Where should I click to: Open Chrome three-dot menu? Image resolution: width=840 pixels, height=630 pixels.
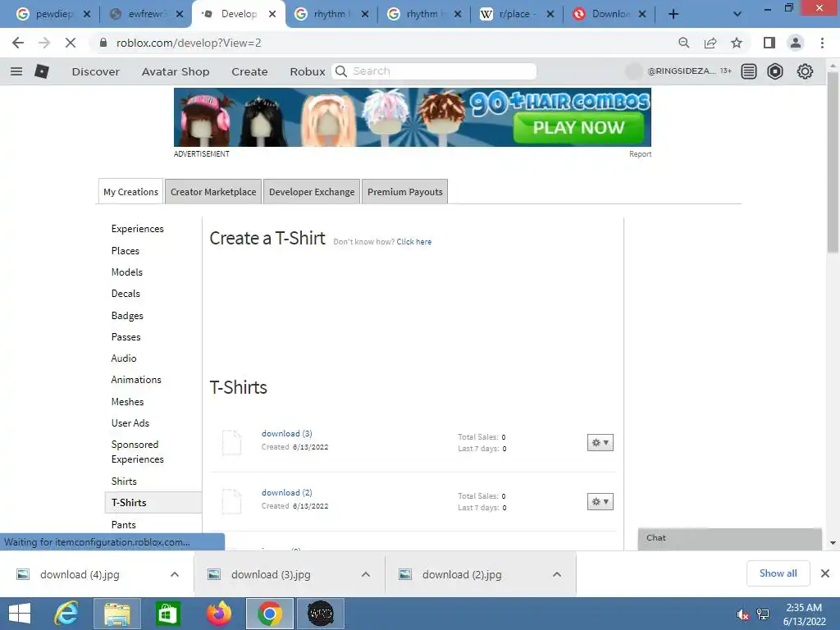(x=822, y=43)
